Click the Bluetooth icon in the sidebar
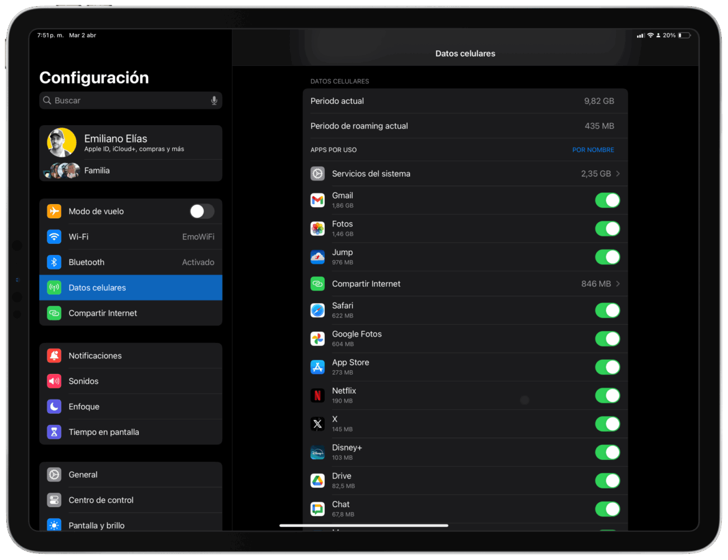Screen dimensions: 728x560 point(54,262)
